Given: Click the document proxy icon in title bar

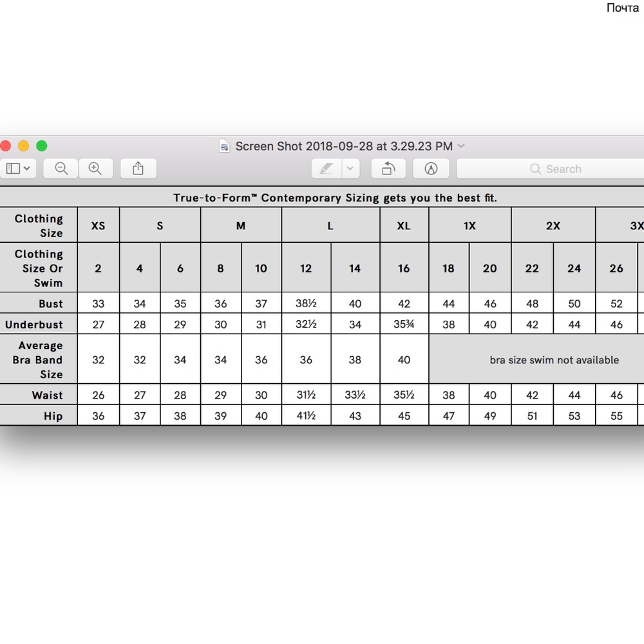Looking at the screenshot, I should [x=225, y=146].
